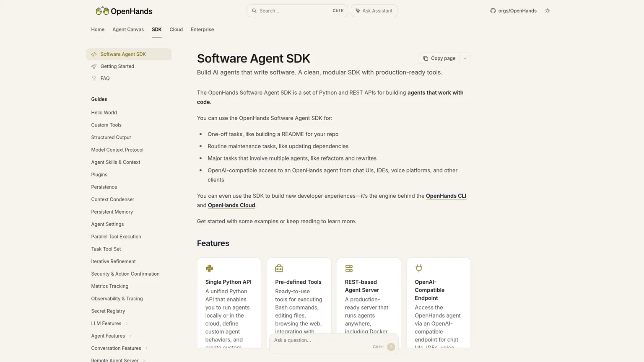Click the GitHub icon beside orgs/OpenHands
The image size is (644, 362).
pyautogui.click(x=493, y=11)
